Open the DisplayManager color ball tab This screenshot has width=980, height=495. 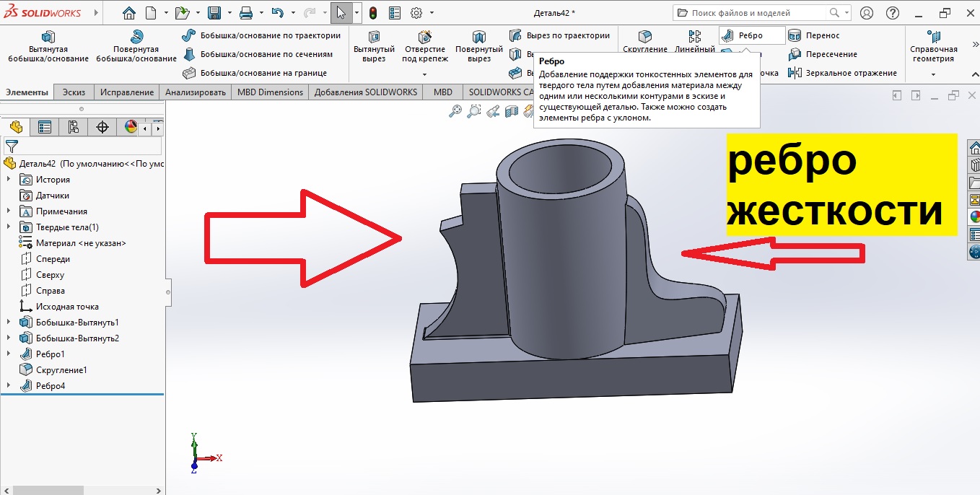click(131, 128)
